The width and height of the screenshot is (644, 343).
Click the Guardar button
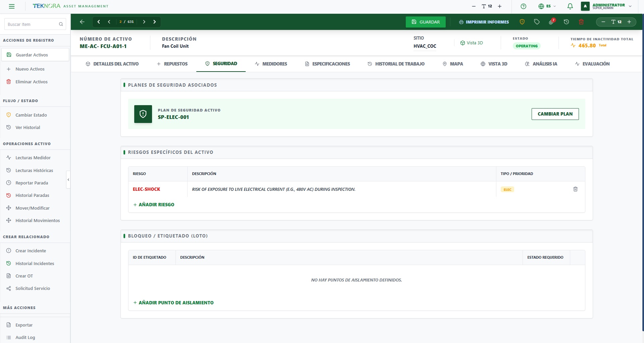426,22
